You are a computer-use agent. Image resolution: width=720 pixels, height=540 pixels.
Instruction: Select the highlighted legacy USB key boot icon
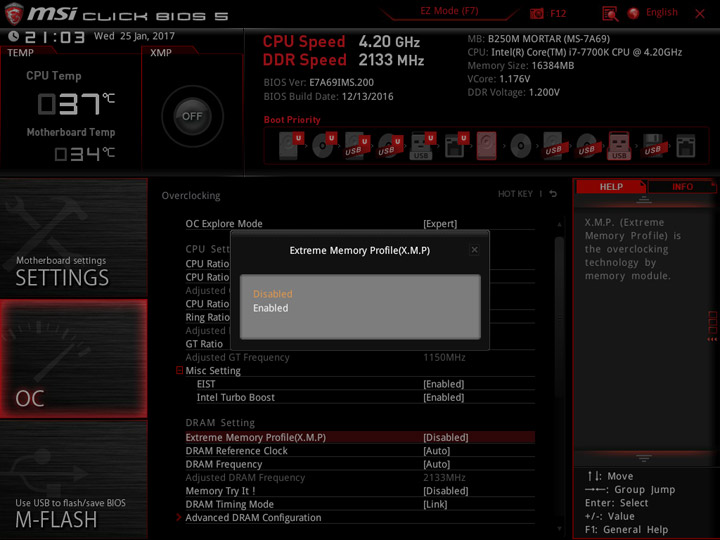click(619, 146)
